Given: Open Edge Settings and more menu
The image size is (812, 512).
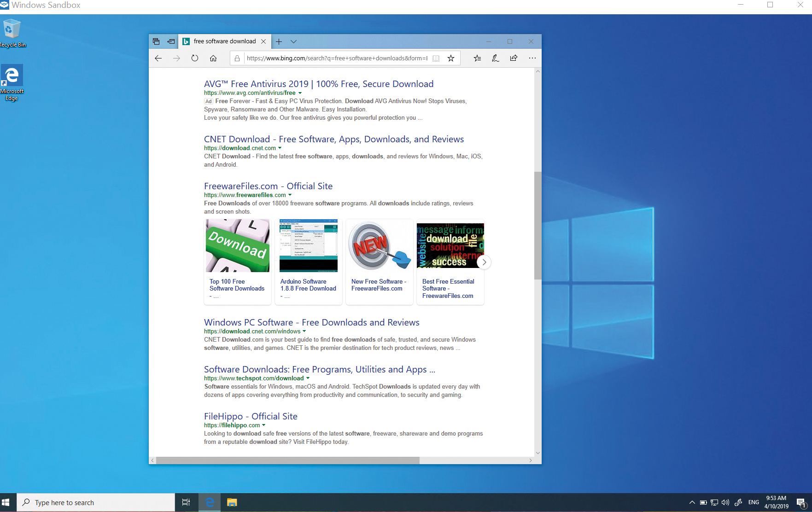Looking at the screenshot, I should click(532, 58).
